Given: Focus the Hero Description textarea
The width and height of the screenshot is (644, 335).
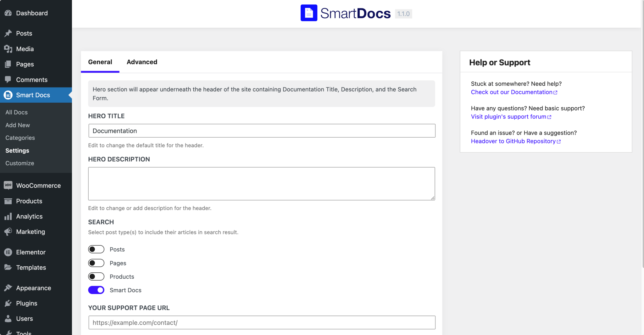Looking at the screenshot, I should point(262,184).
